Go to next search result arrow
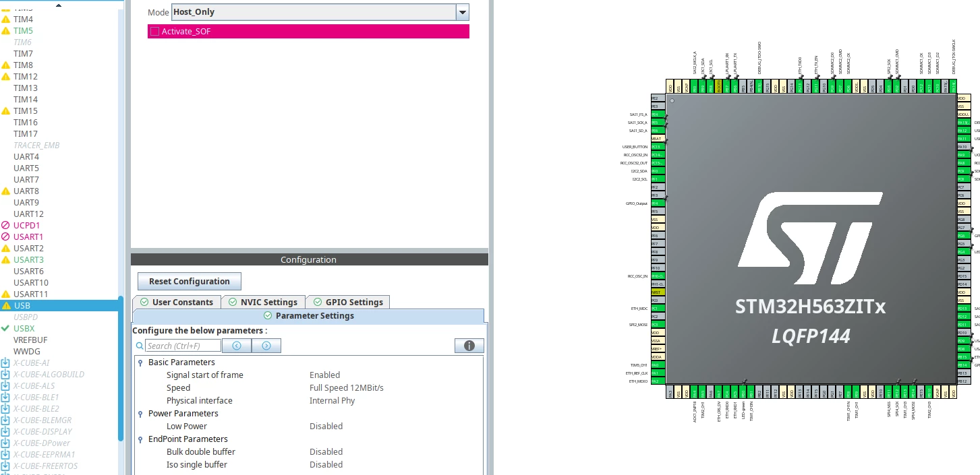The width and height of the screenshot is (980, 475). click(x=266, y=346)
